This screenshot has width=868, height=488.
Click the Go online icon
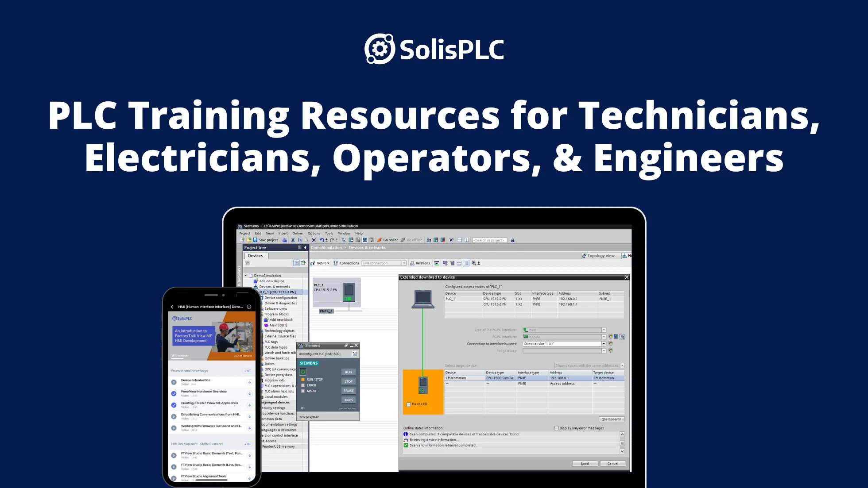pos(380,240)
